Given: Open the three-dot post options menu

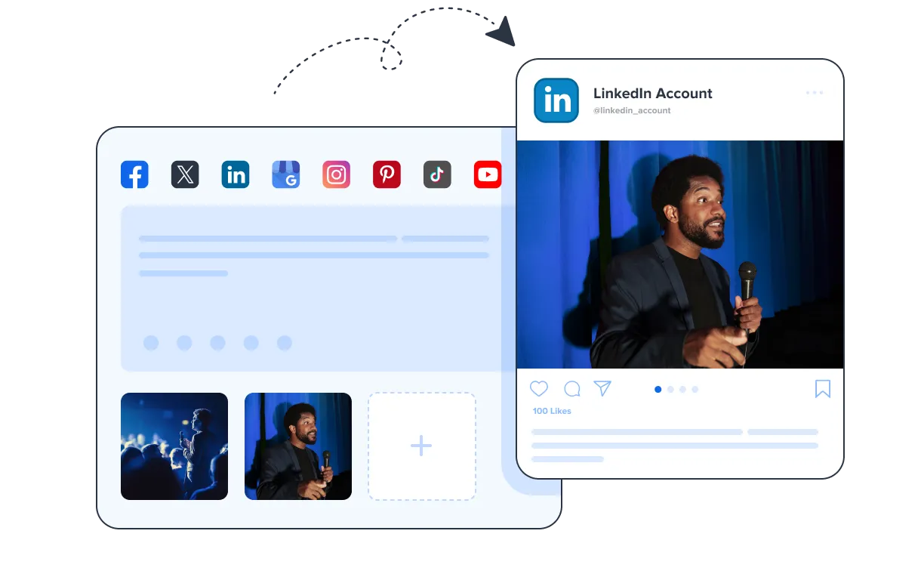Looking at the screenshot, I should 815,93.
